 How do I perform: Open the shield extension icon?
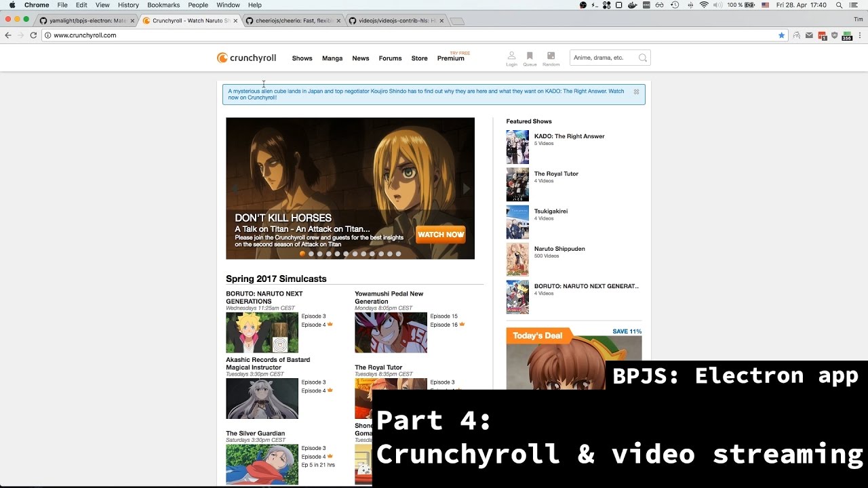[x=834, y=35]
